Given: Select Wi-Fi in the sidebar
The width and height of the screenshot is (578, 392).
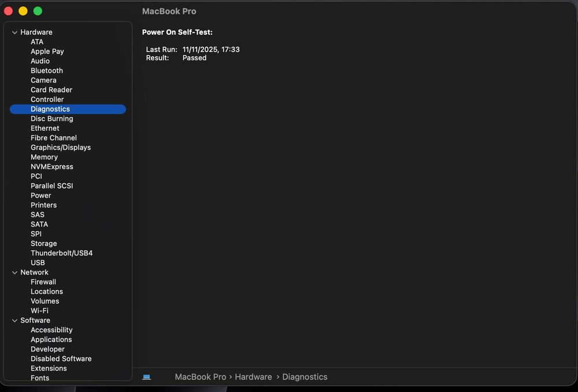Looking at the screenshot, I should pos(39,310).
